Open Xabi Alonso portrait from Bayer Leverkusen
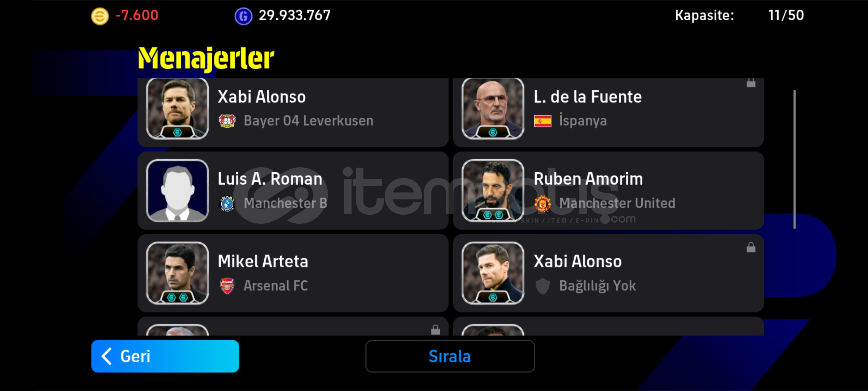 pos(177,109)
